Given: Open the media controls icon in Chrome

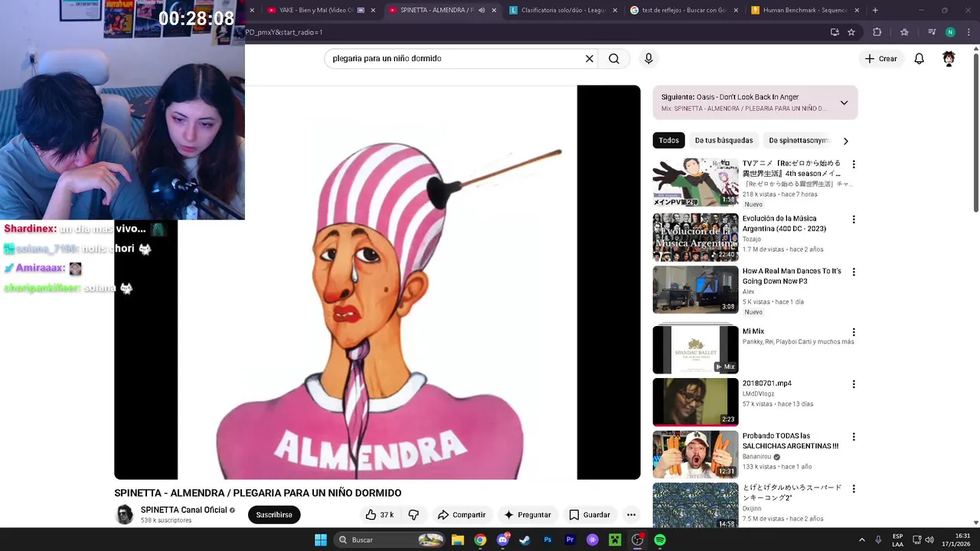Looking at the screenshot, I should coord(932,32).
